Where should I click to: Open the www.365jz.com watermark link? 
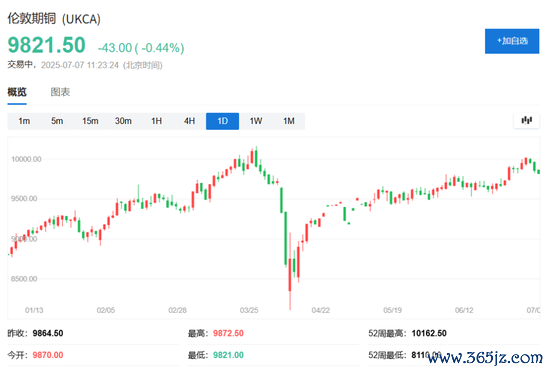coord(485,358)
